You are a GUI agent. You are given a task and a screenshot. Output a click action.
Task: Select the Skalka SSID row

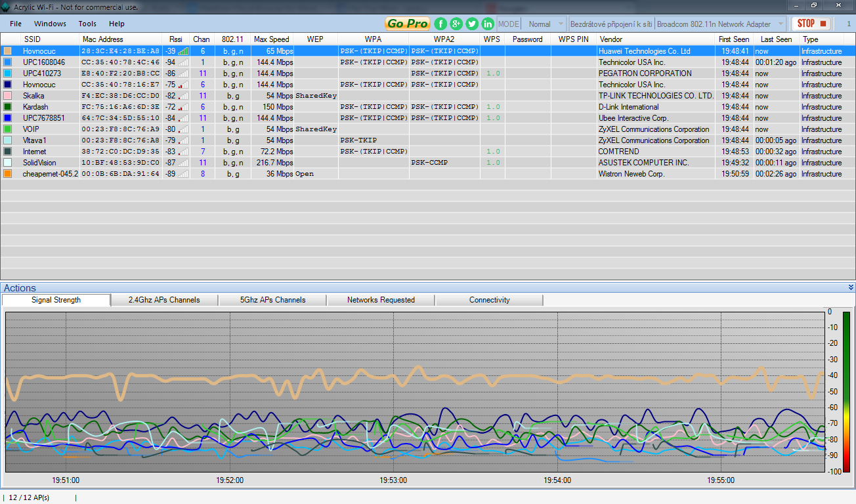coord(428,96)
